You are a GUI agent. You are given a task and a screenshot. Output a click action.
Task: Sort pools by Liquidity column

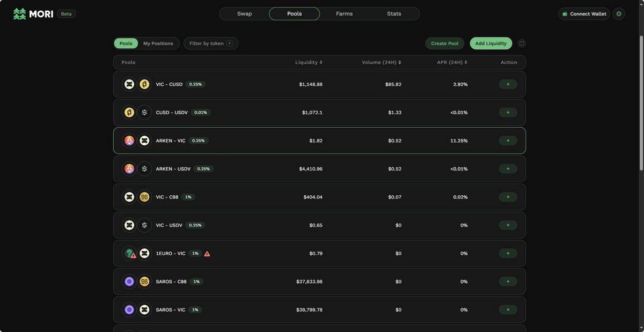coord(309,62)
